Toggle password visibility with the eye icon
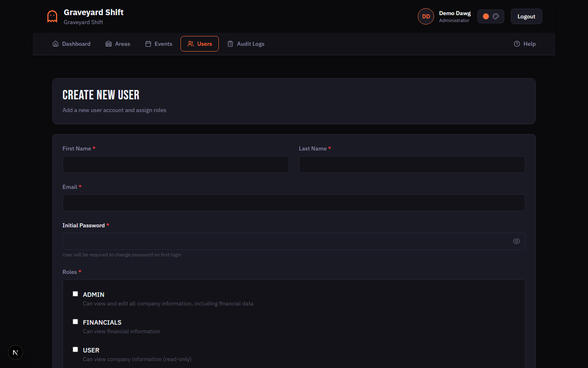Image resolution: width=588 pixels, height=368 pixels. pos(516,241)
